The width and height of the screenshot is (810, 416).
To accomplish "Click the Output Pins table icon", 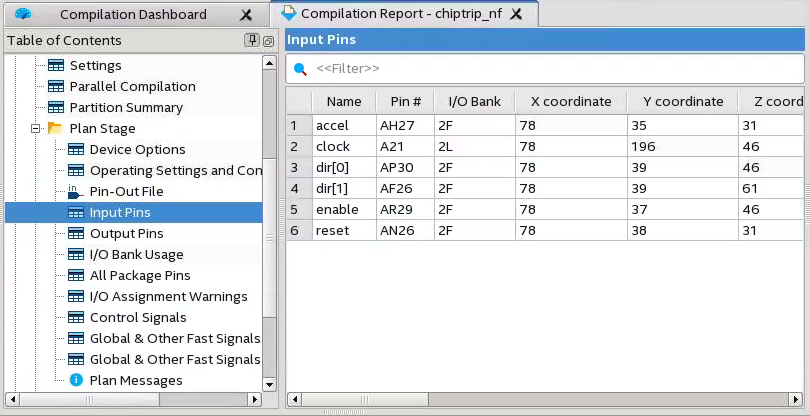I will pos(75,233).
